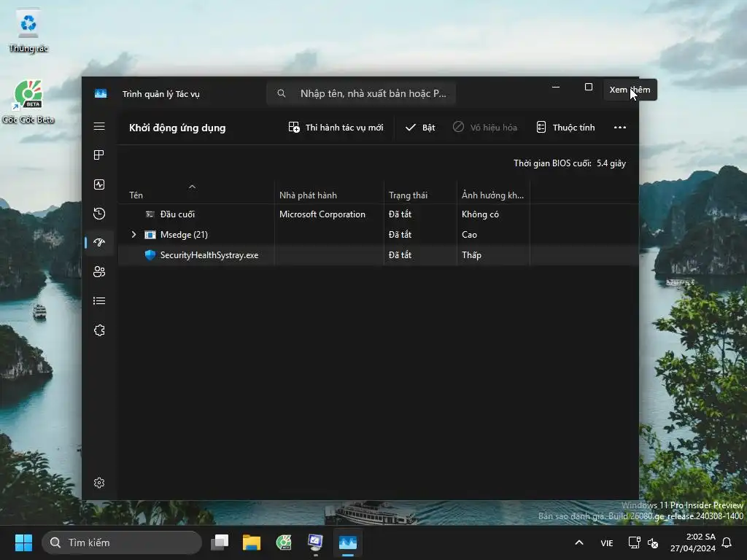Screen dimensions: 747x560
Task: Click the 'Thấp' impact cell
Action: [x=472, y=255]
